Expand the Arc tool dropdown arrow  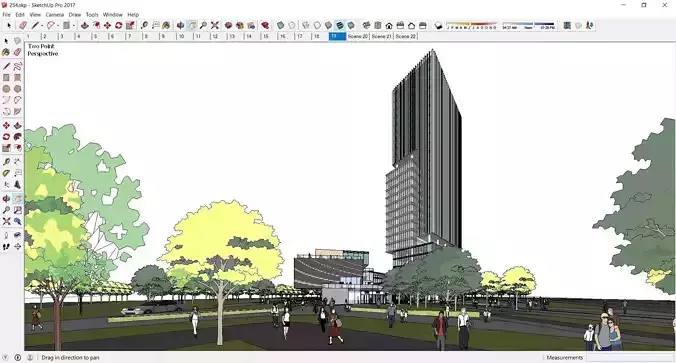58,26
